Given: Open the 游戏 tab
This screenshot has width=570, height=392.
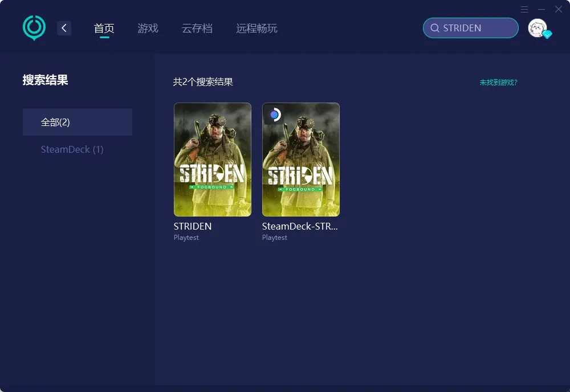Looking at the screenshot, I should tap(148, 28).
